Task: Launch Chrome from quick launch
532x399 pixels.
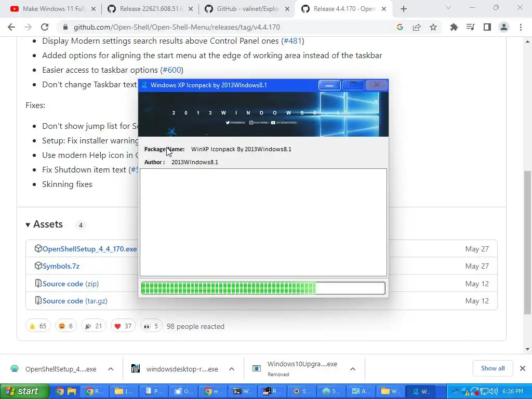Action: click(x=60, y=392)
